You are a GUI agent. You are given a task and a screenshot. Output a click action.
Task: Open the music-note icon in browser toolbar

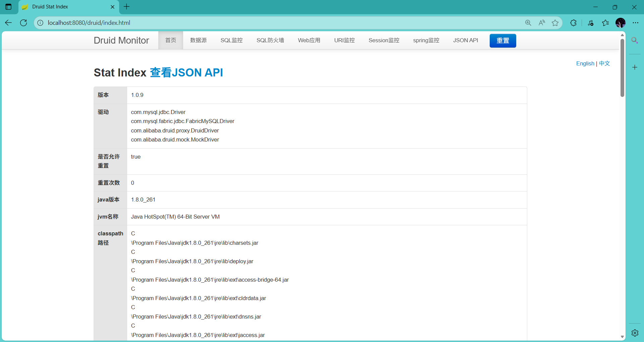tap(591, 23)
